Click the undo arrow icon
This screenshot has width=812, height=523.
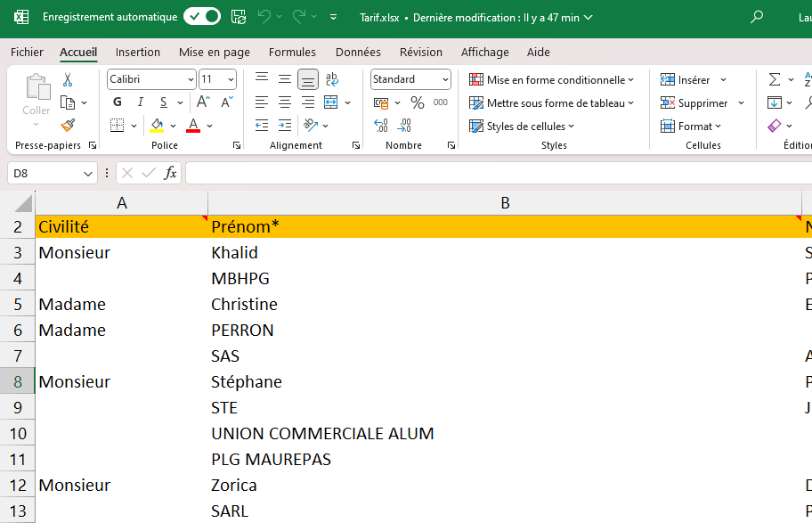[264, 17]
